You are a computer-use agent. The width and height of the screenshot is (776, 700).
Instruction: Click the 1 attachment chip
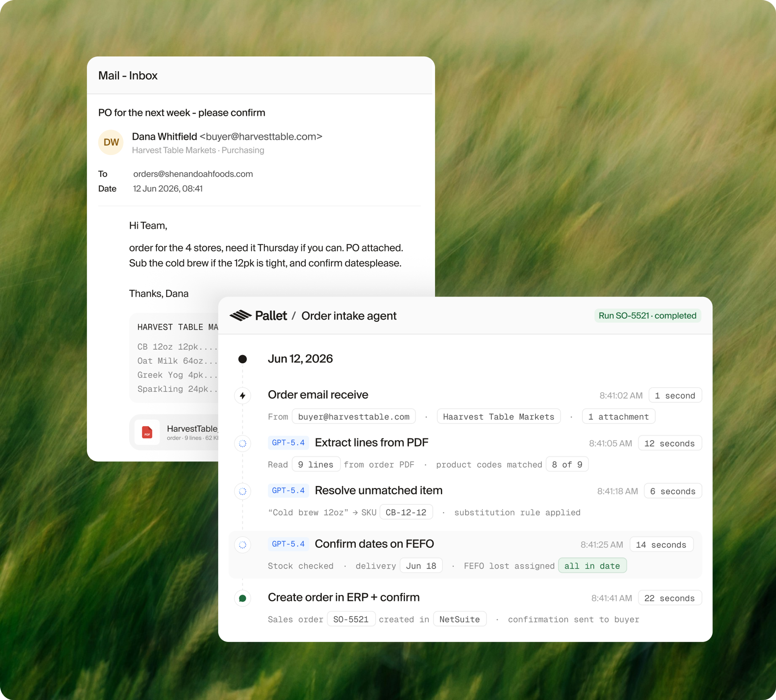click(x=619, y=416)
